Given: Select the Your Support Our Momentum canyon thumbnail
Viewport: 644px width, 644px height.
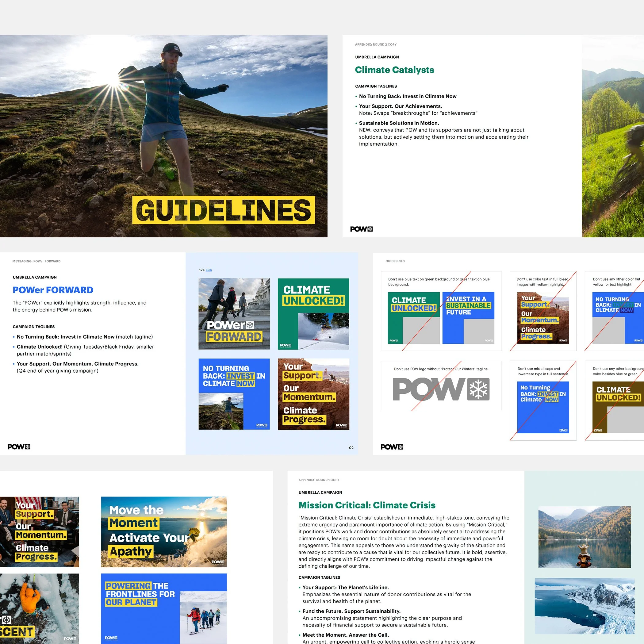Looking at the screenshot, I should 313,394.
